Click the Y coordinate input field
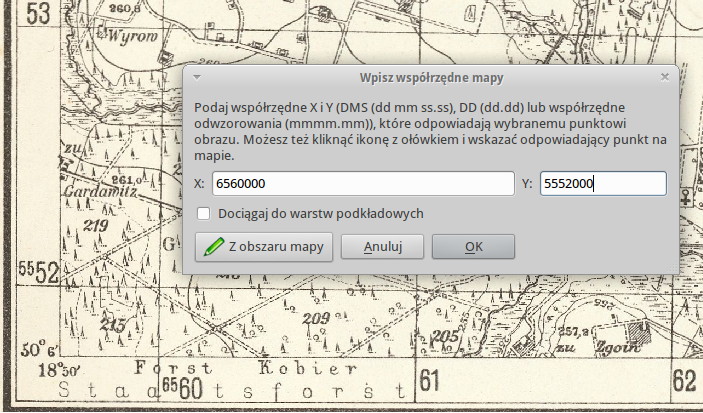703x413 pixels. pos(603,183)
